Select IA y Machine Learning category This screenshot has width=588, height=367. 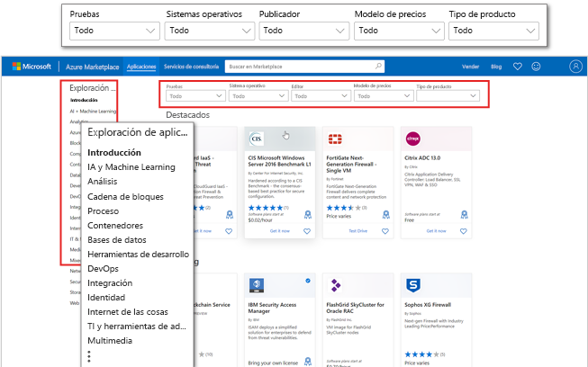click(x=131, y=167)
